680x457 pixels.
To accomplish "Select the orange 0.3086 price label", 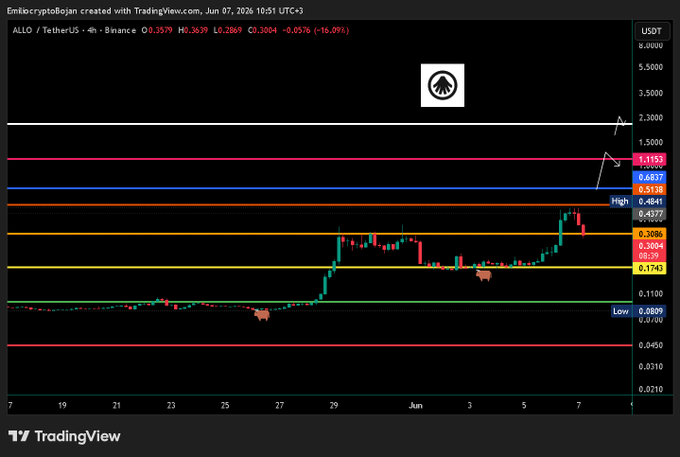I will point(650,234).
